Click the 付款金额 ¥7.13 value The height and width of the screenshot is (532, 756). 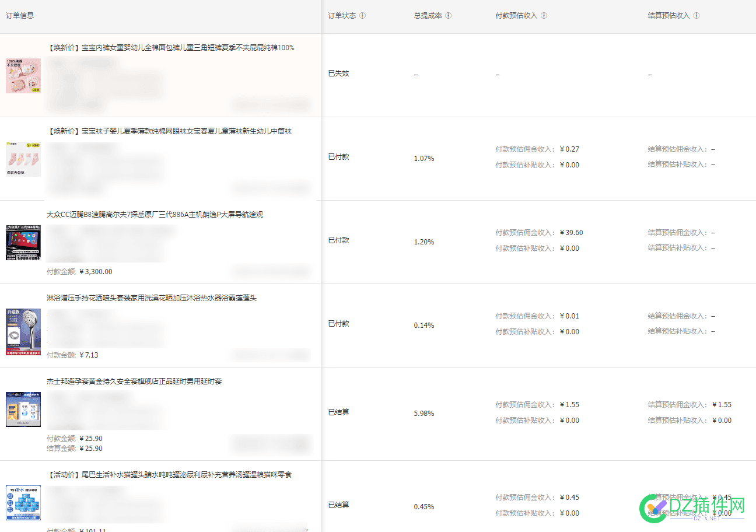tap(89, 355)
